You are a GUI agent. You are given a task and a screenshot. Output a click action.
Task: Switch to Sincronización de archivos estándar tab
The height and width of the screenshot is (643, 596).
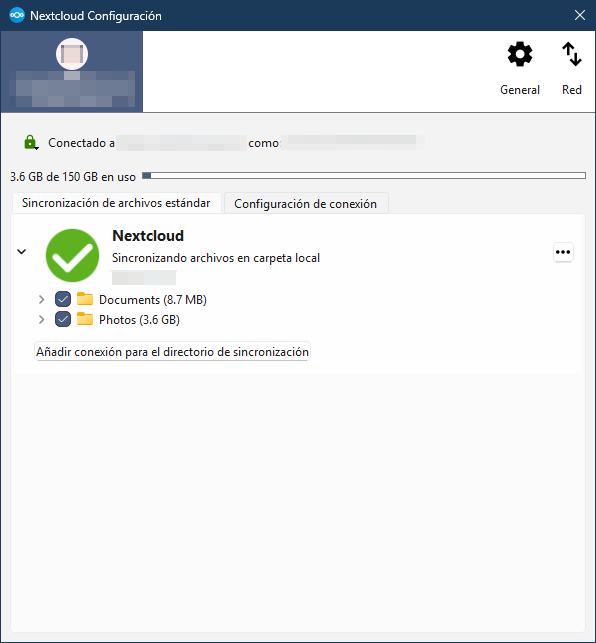pyautogui.click(x=116, y=203)
